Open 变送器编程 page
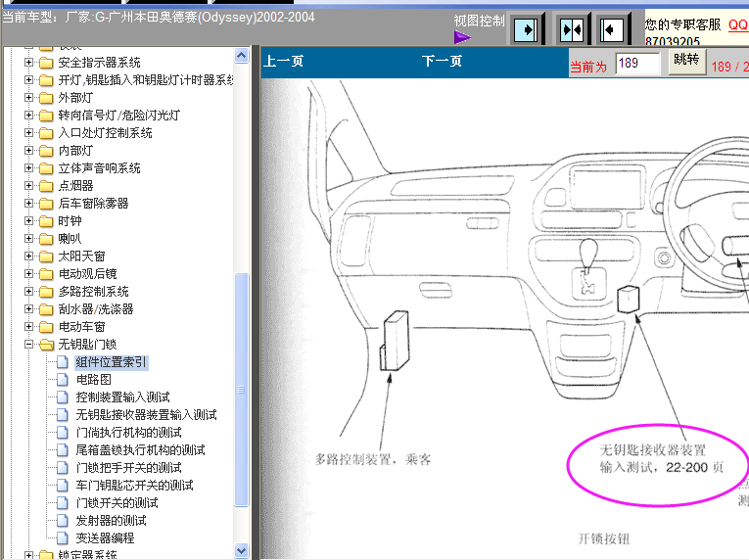The image size is (749, 560). click(x=105, y=538)
